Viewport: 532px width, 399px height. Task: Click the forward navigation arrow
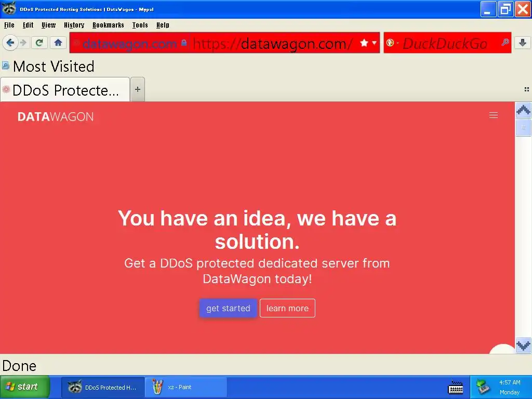pos(23,43)
